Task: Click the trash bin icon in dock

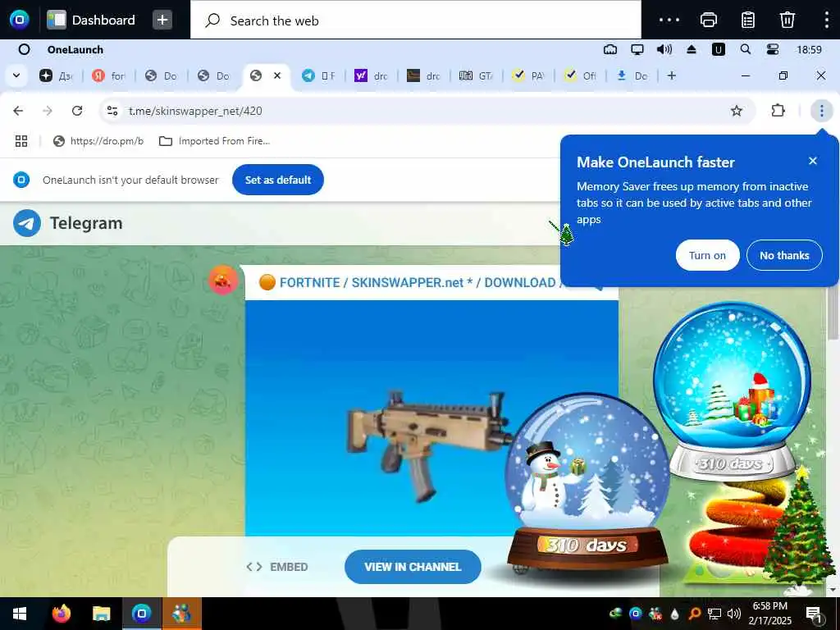Action: point(787,20)
